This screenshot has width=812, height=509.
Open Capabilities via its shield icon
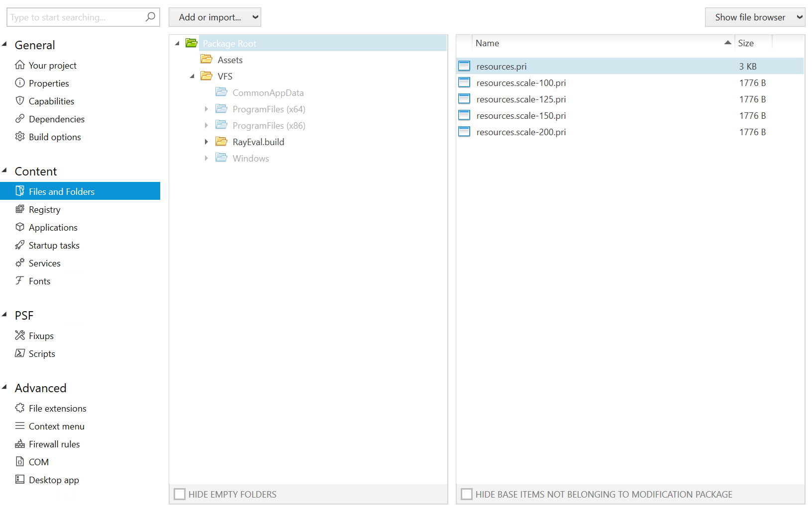tap(20, 101)
